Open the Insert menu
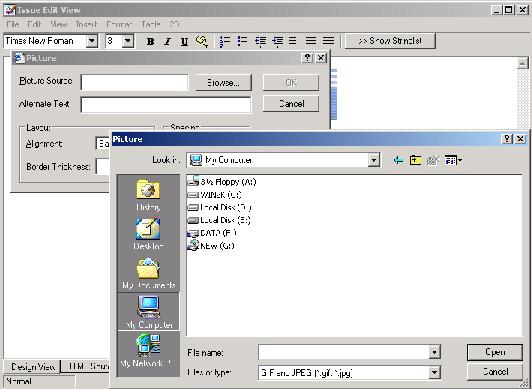Image resolution: width=532 pixels, height=389 pixels. click(x=87, y=24)
